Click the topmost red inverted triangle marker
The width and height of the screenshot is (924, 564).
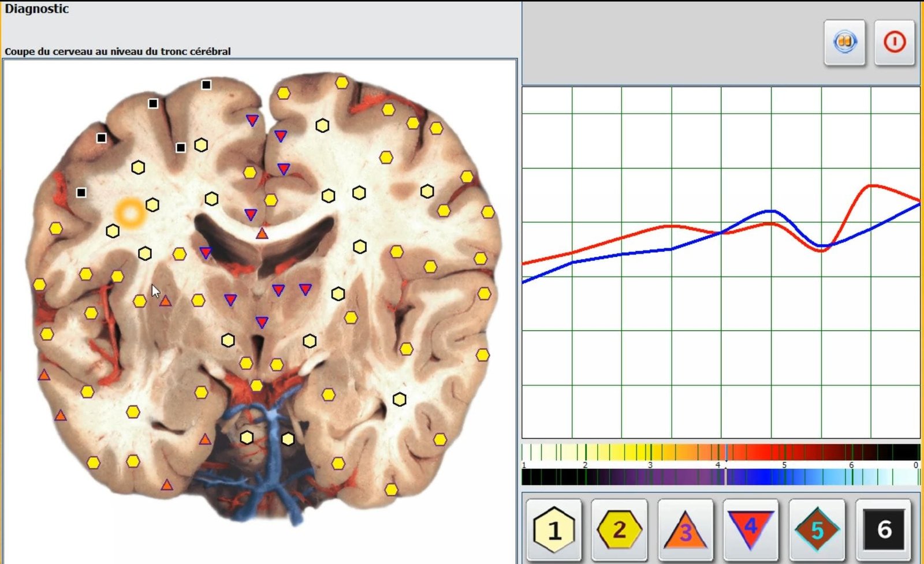[252, 119]
